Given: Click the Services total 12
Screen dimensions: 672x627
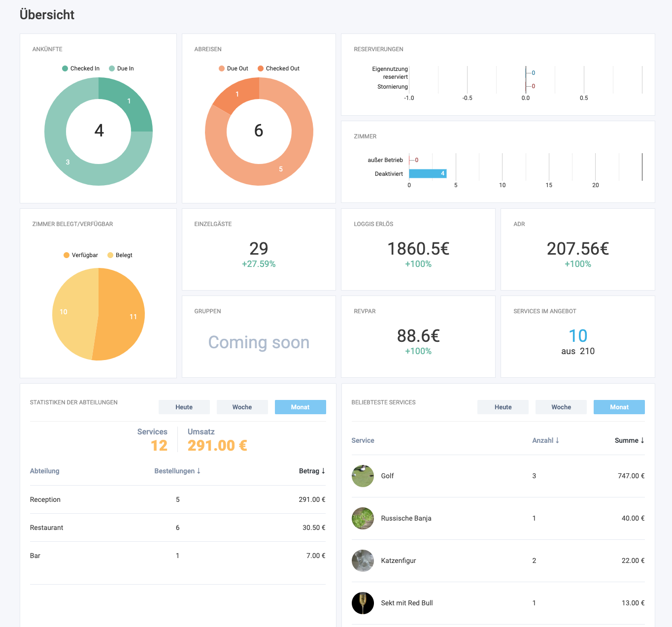Looking at the screenshot, I should click(x=159, y=445).
